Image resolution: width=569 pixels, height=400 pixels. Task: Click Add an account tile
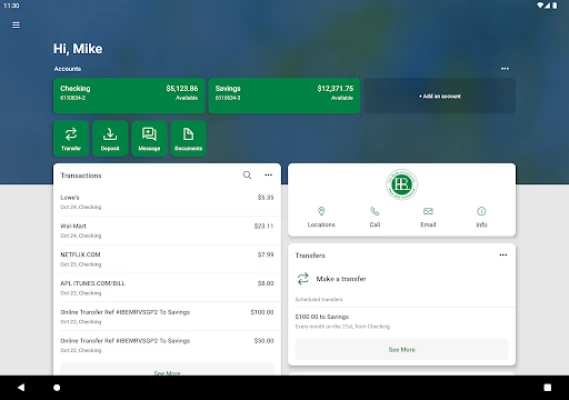[x=440, y=96]
